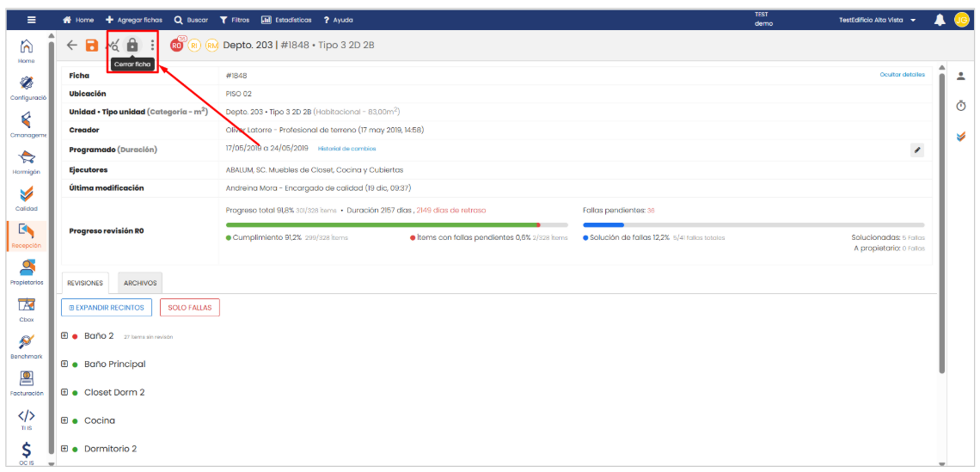Screen dimensions: 980x472
Task: Go back using the left arrow icon
Action: [71, 45]
